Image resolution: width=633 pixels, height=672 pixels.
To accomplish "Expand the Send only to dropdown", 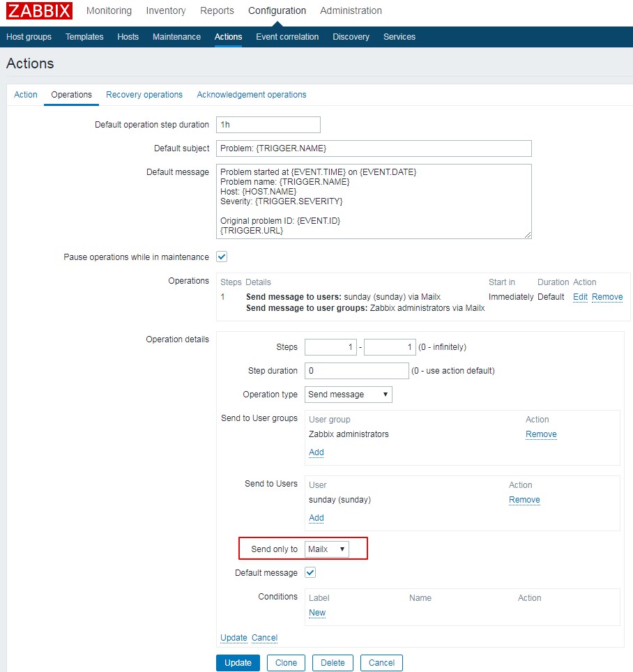I will [327, 549].
